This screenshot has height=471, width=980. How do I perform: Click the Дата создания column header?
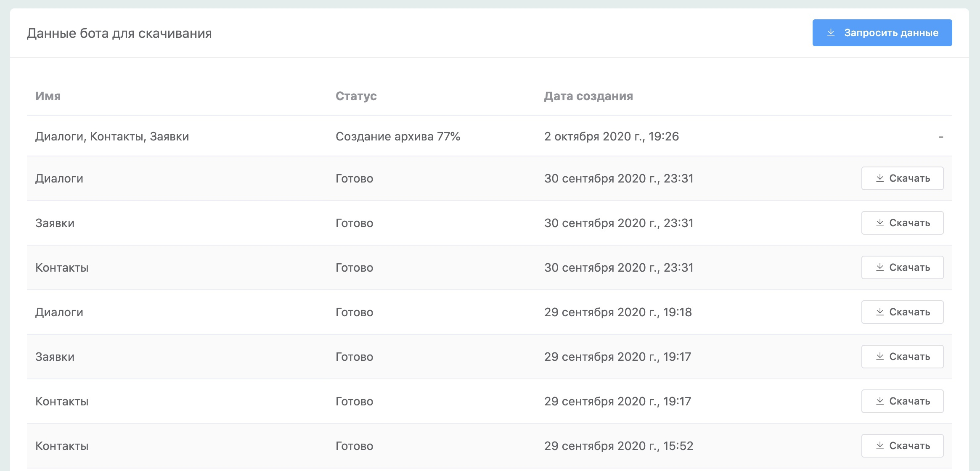(x=588, y=96)
